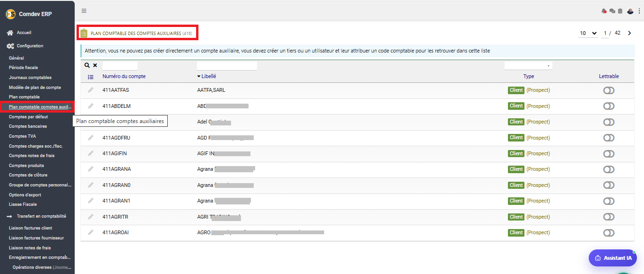Sort by Numéro du compte header
Image resolution: width=644 pixels, height=274 pixels.
[124, 76]
